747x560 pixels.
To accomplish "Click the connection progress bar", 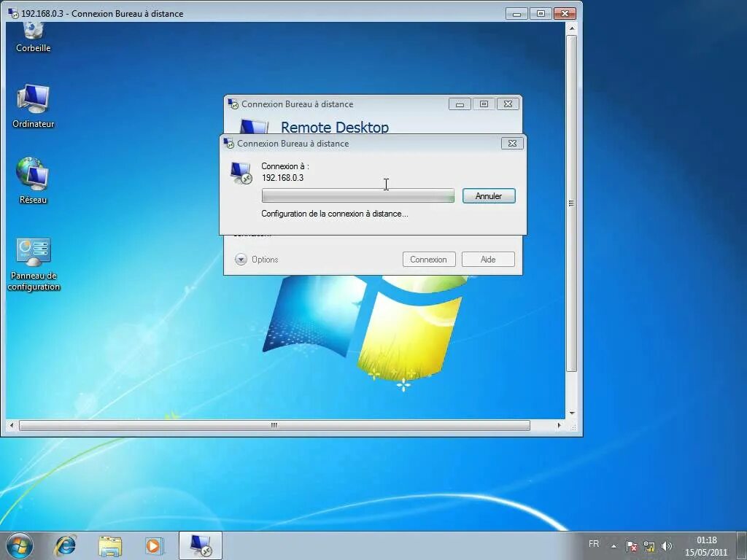I will coord(357,195).
